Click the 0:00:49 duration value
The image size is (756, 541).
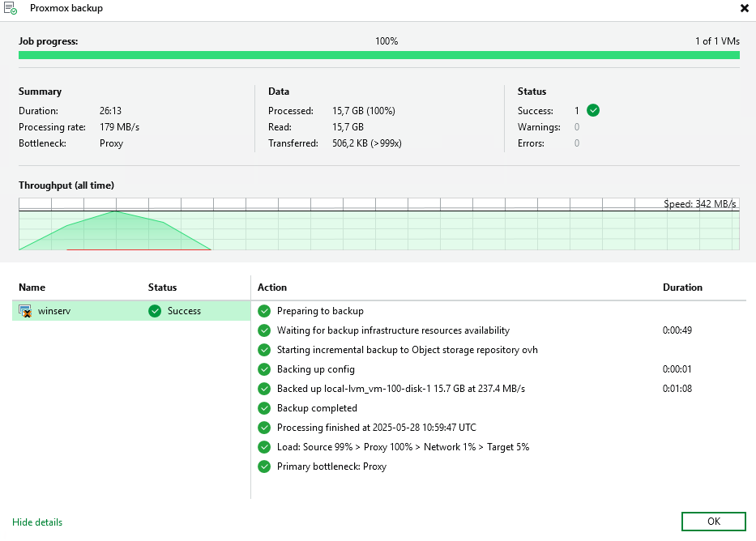tap(677, 330)
